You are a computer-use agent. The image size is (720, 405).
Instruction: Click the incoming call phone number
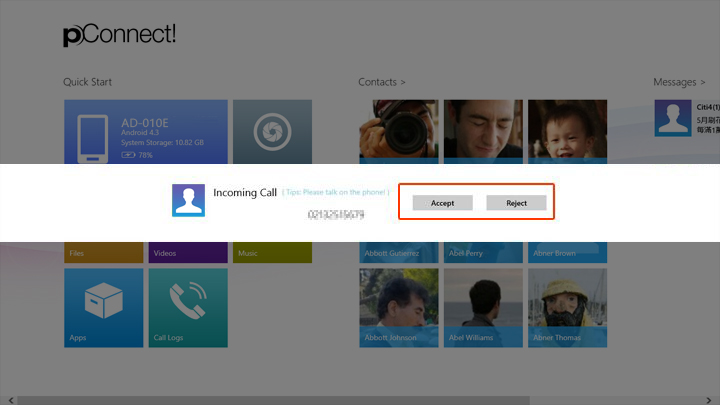tap(335, 215)
